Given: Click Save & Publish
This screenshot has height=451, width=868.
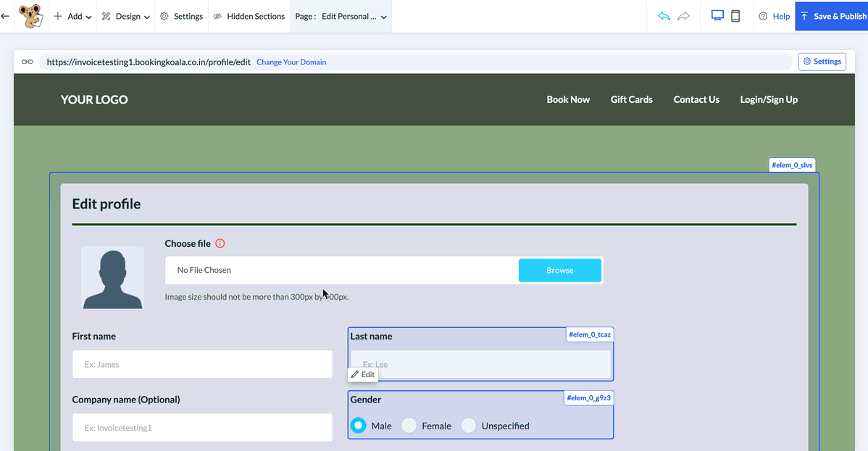Looking at the screenshot, I should (x=832, y=16).
